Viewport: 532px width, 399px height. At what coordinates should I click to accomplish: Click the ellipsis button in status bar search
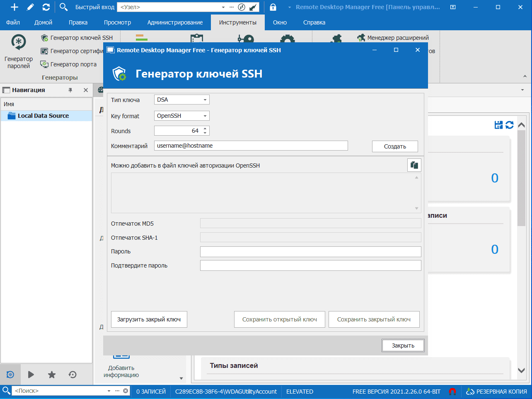coord(117,391)
